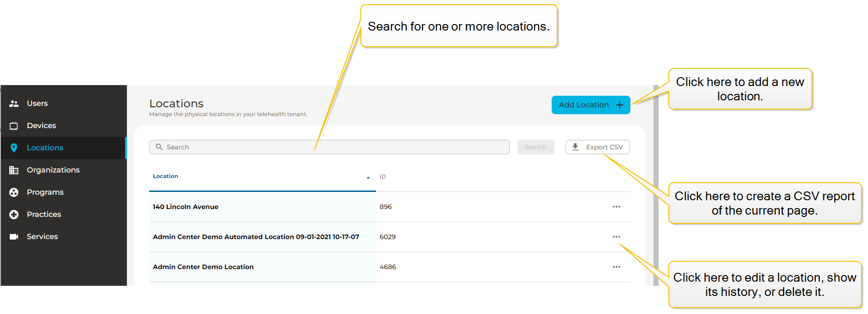
Task: Click the Practices plus icon
Action: click(x=14, y=215)
